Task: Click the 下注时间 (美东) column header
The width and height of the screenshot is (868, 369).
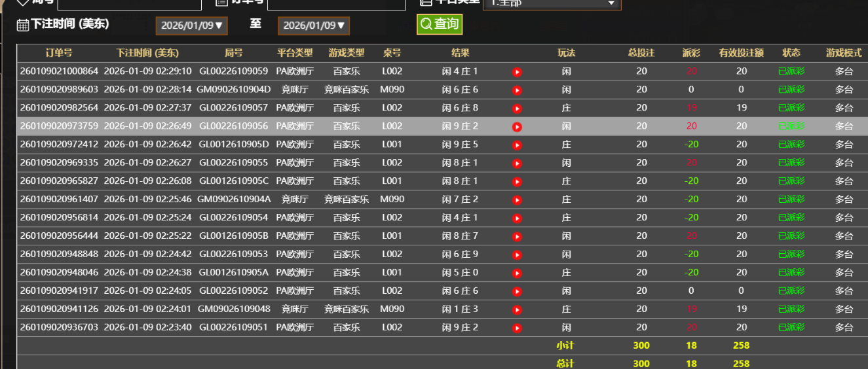Action: (147, 53)
